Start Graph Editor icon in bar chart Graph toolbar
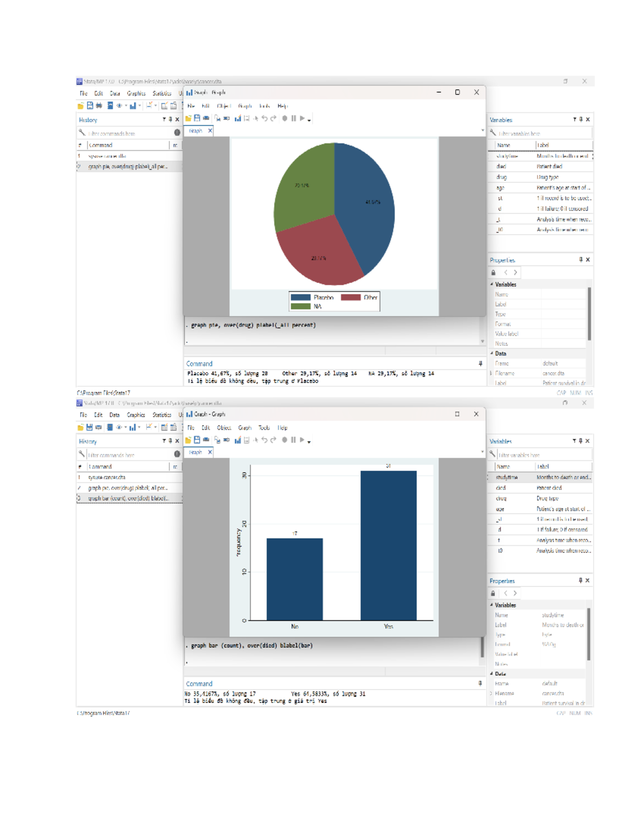 point(237,440)
